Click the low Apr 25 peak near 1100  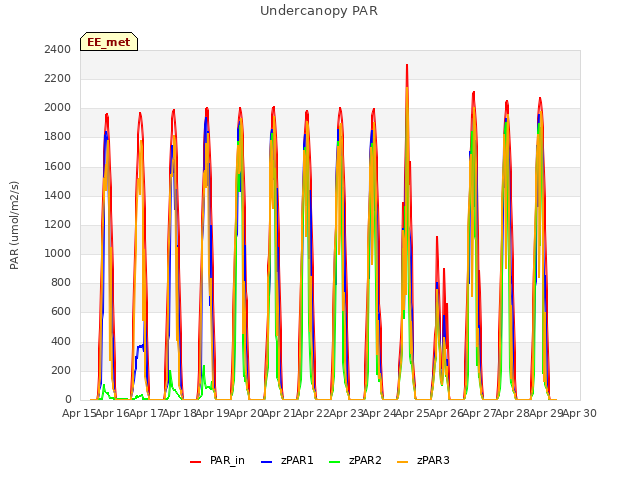pos(437,238)
